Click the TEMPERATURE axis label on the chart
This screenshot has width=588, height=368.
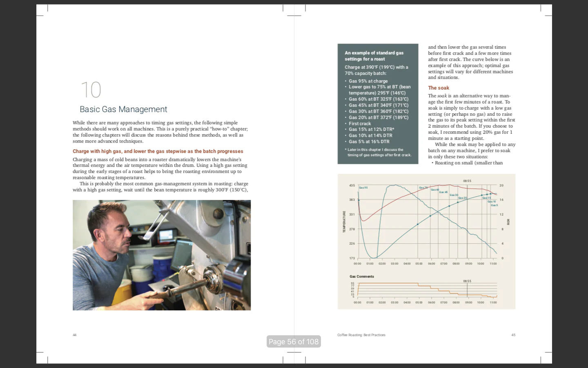coord(344,222)
